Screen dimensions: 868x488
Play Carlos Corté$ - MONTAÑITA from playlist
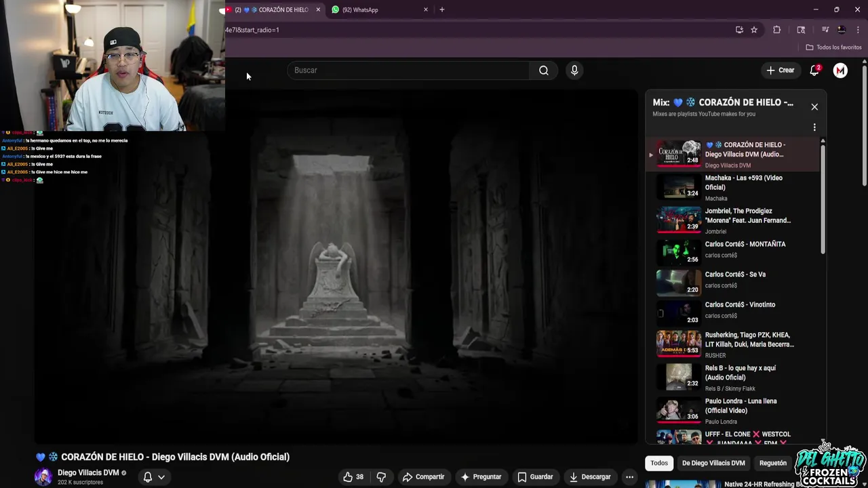pos(732,251)
